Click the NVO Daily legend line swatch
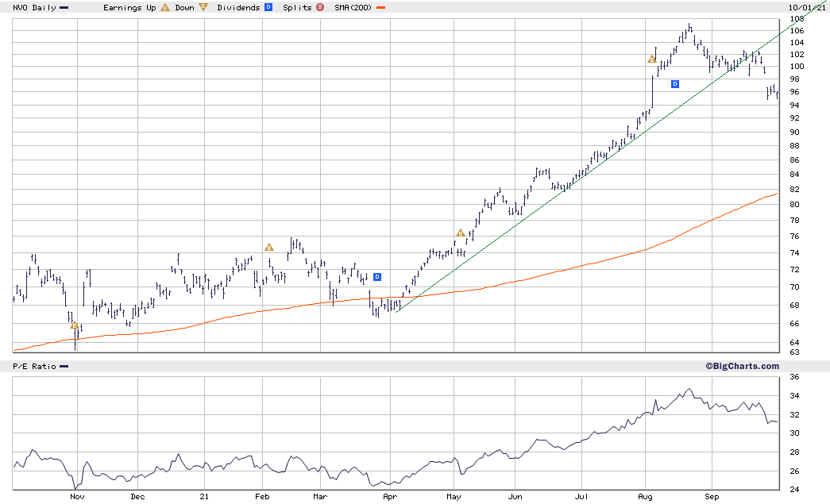The image size is (830, 504). (64, 8)
